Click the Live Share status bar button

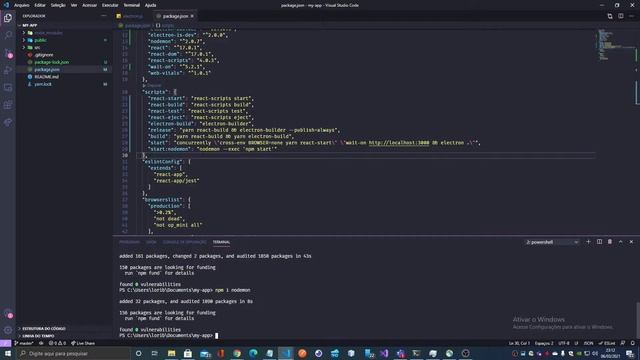coord(83,343)
